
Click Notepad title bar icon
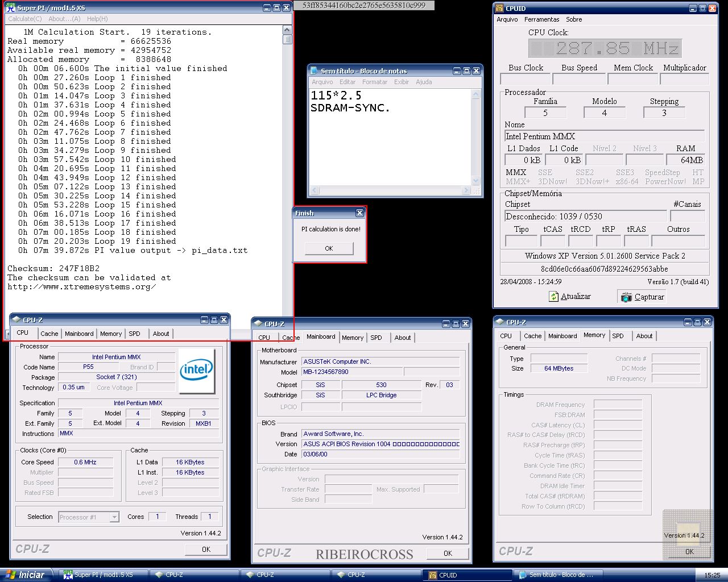314,71
